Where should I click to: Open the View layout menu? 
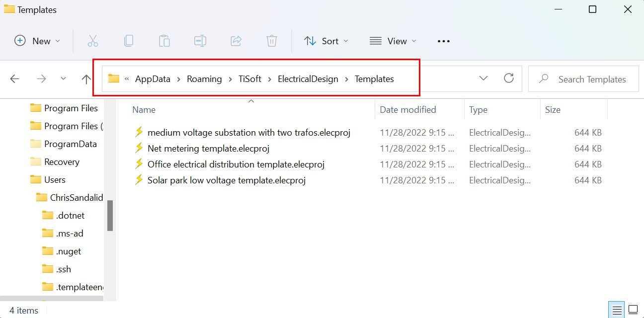pos(393,41)
